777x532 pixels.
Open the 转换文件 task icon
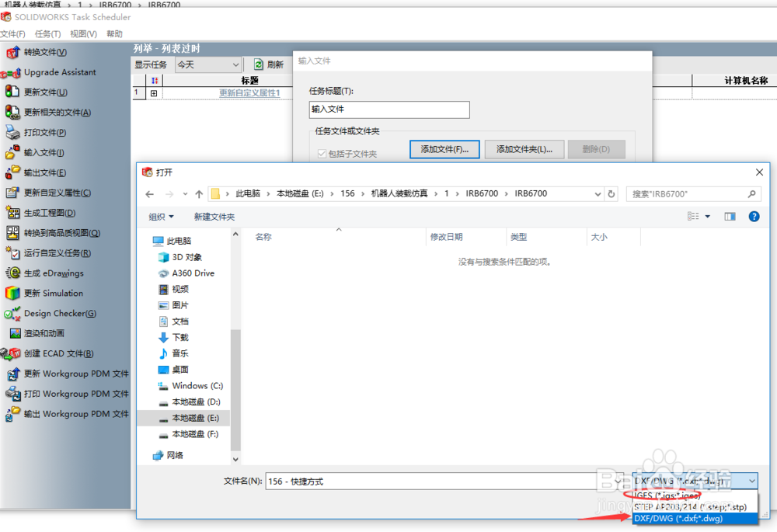(12, 52)
